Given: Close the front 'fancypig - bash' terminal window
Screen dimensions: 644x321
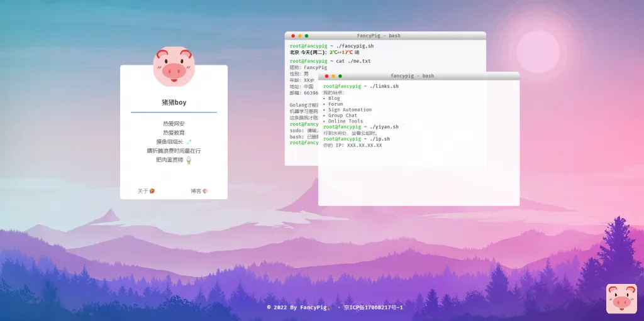Looking at the screenshot, I should tap(326, 76).
